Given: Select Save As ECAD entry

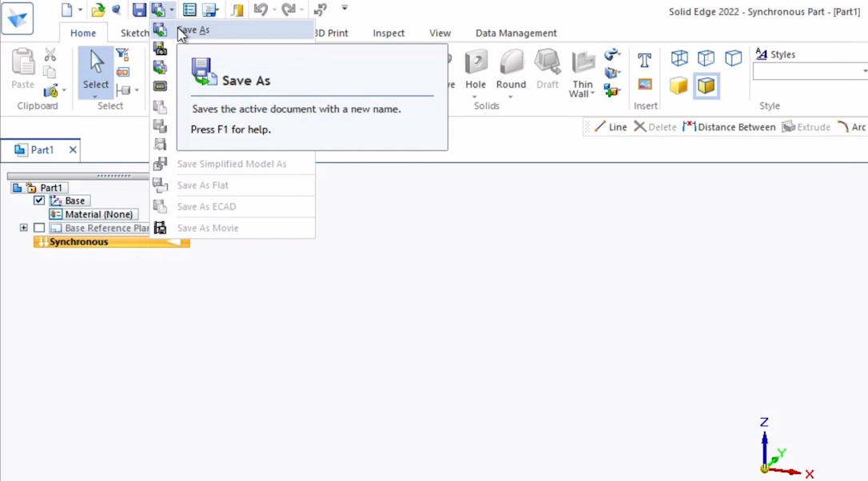Looking at the screenshot, I should coord(233,206).
